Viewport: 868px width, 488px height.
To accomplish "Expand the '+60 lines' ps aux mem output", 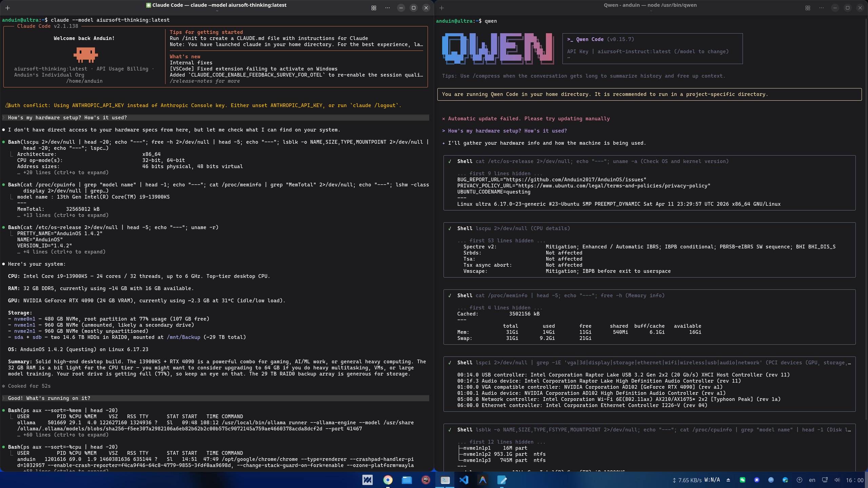I will (63, 435).
